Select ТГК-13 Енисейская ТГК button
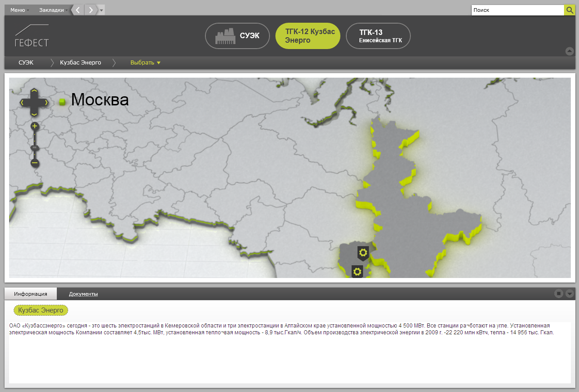 (378, 36)
